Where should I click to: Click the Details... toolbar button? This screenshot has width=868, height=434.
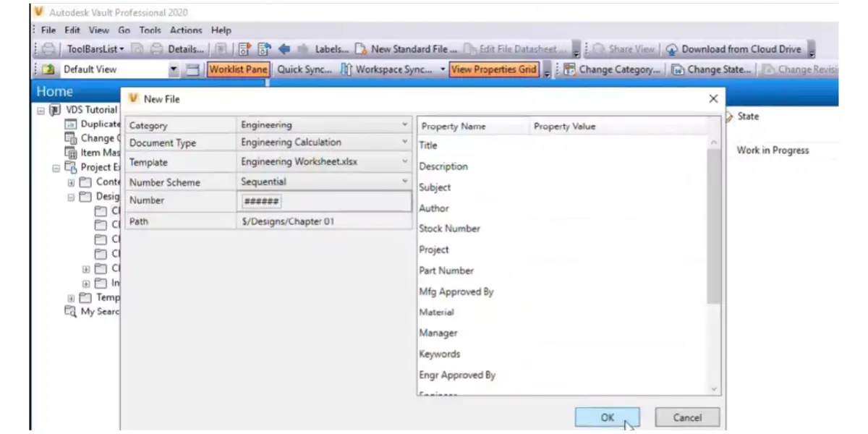click(186, 49)
